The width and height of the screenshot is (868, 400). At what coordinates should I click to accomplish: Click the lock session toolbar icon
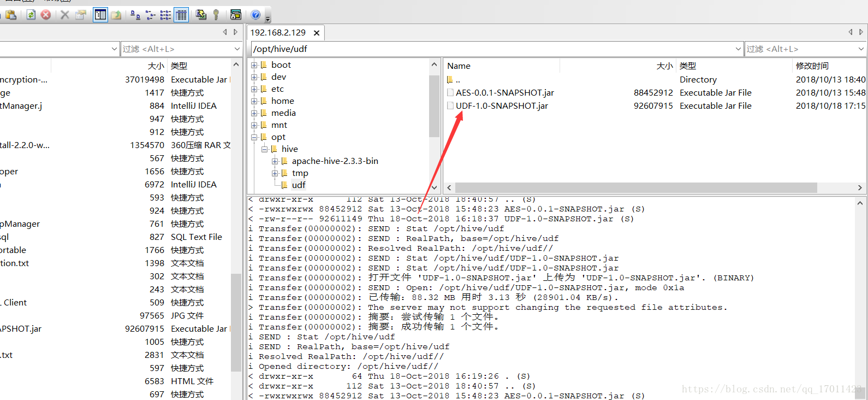click(236, 15)
